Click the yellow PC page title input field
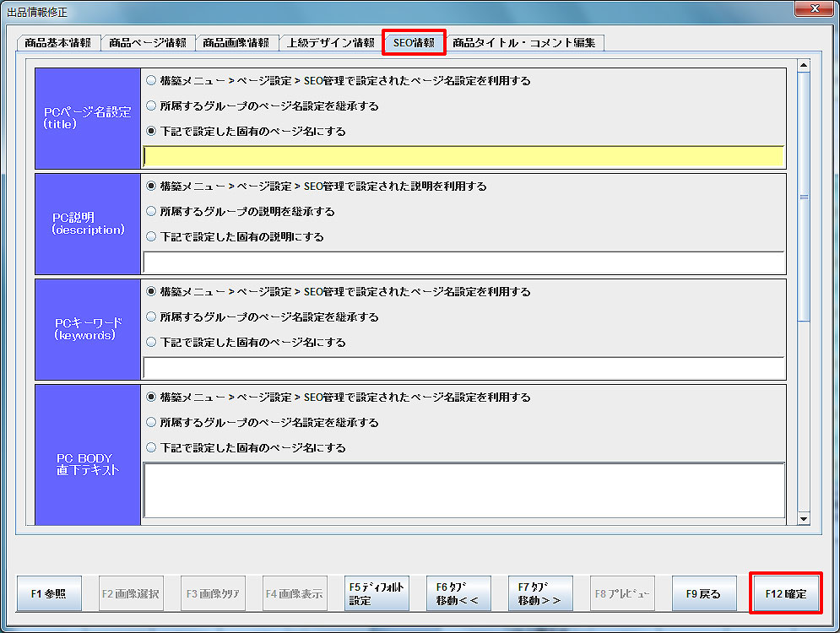Screen dimensions: 840x633 [x=463, y=156]
